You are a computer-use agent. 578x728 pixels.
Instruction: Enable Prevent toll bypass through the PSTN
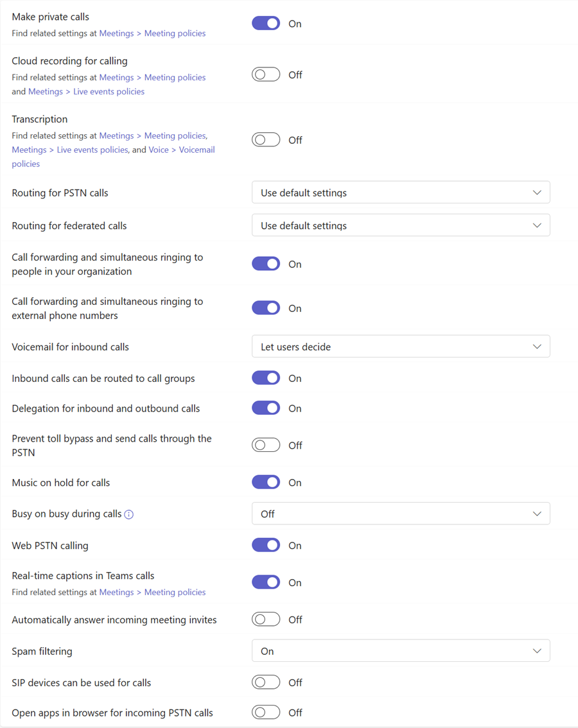(265, 444)
